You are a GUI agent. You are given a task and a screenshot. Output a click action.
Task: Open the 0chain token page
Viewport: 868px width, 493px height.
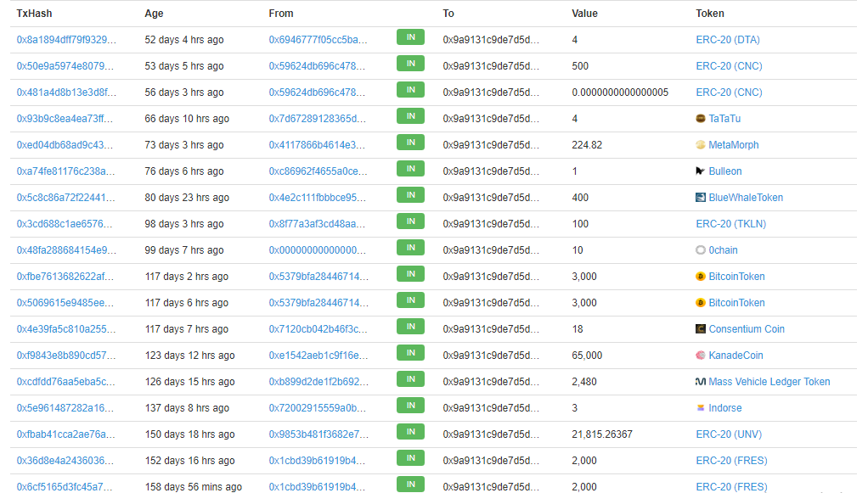tap(723, 250)
